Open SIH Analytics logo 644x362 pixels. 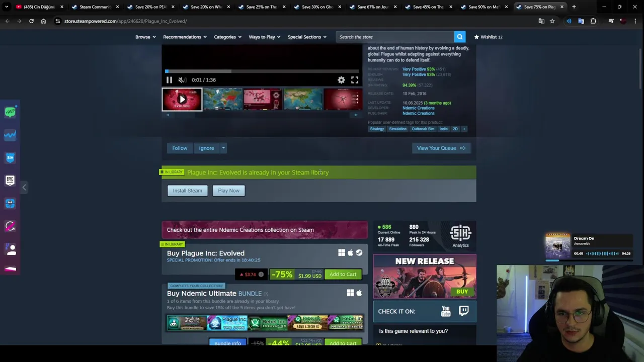460,236
